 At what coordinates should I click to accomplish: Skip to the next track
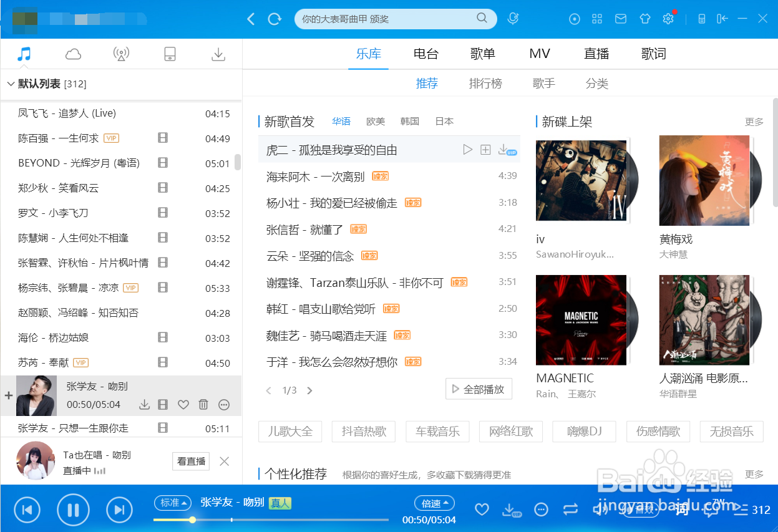(x=119, y=510)
